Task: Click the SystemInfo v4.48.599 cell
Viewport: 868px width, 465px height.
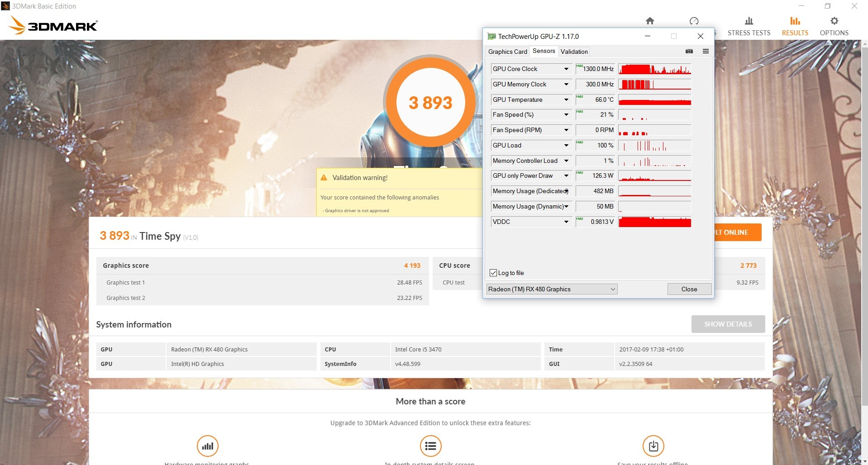Action: click(x=465, y=364)
